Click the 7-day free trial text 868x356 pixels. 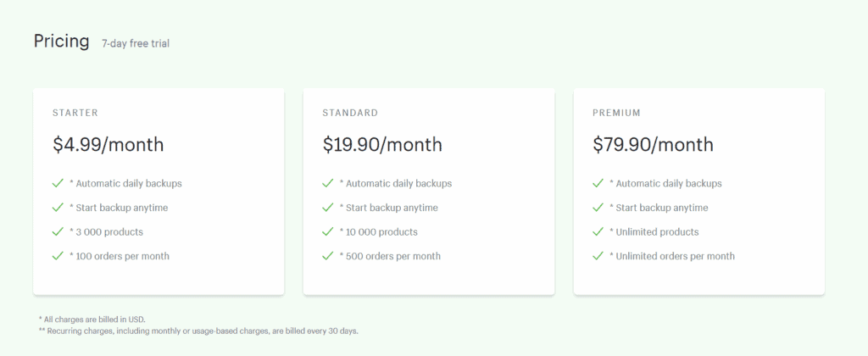pos(136,44)
